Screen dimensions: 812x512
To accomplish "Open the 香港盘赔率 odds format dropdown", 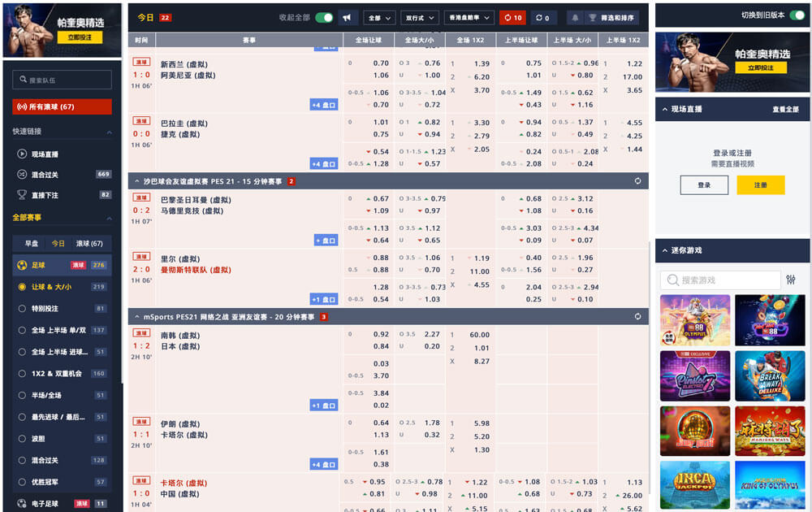I will point(470,17).
